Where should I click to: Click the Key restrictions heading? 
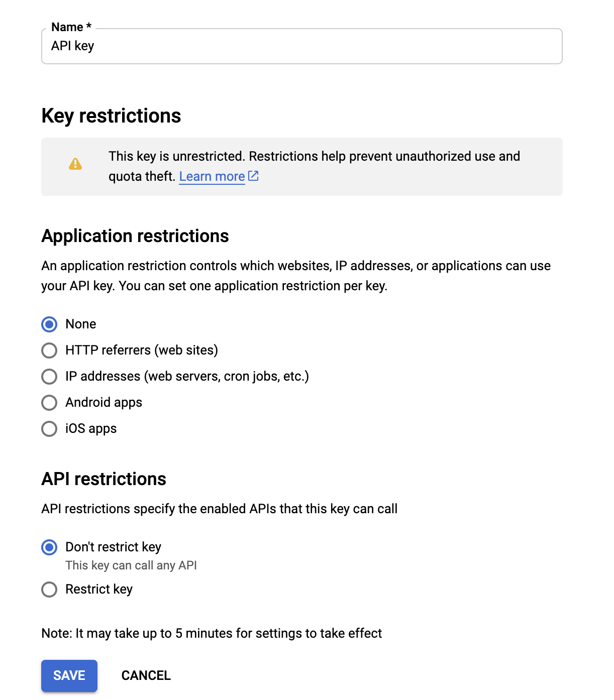(111, 115)
